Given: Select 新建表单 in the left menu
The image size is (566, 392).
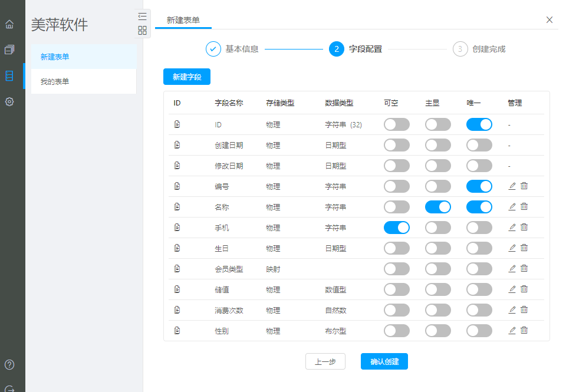Looking at the screenshot, I should [x=84, y=57].
